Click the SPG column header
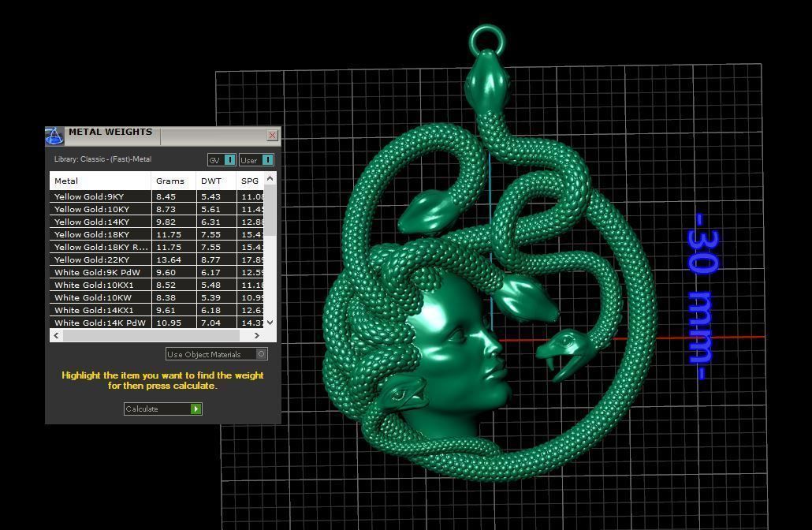 tap(250, 181)
